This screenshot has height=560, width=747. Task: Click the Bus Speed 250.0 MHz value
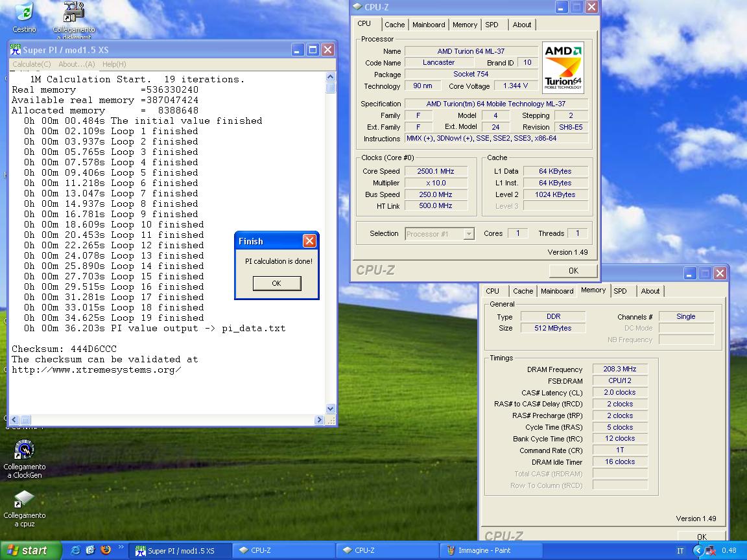tap(436, 194)
